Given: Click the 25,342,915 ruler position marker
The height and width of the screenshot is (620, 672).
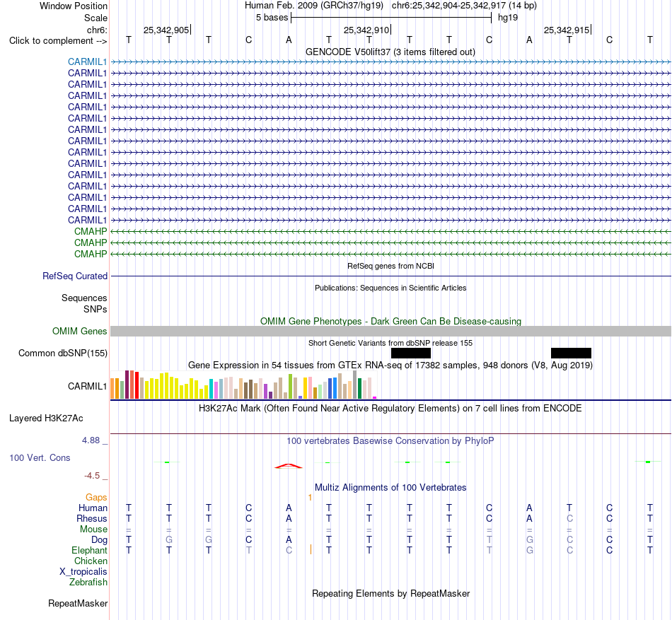Looking at the screenshot, I should tap(567, 30).
